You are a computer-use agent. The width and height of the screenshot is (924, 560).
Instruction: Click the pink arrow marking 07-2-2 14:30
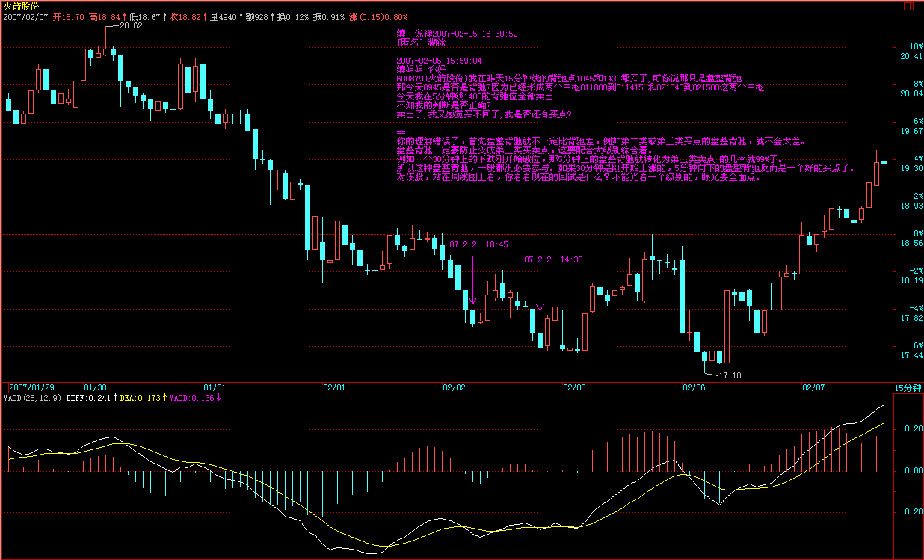(540, 288)
